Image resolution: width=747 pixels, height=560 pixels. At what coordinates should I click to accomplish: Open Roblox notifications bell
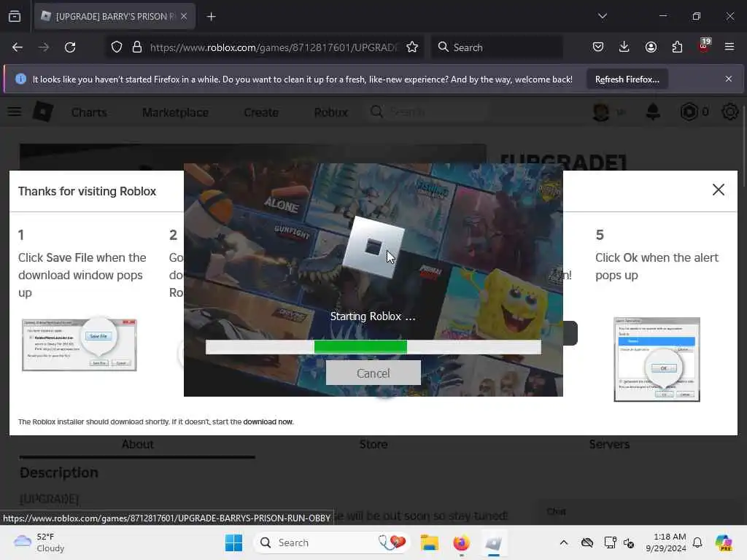coord(653,112)
